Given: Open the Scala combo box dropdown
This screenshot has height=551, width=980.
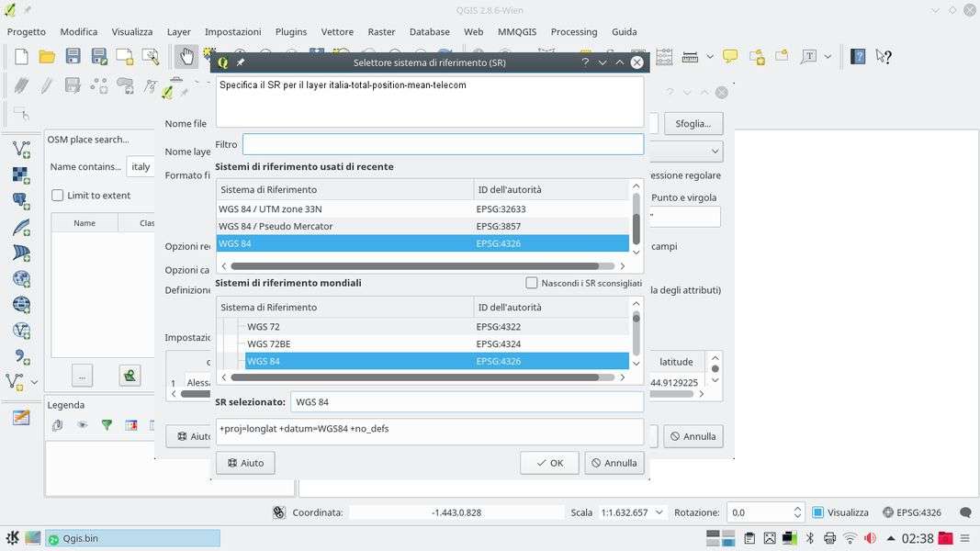Looking at the screenshot, I should (659, 512).
